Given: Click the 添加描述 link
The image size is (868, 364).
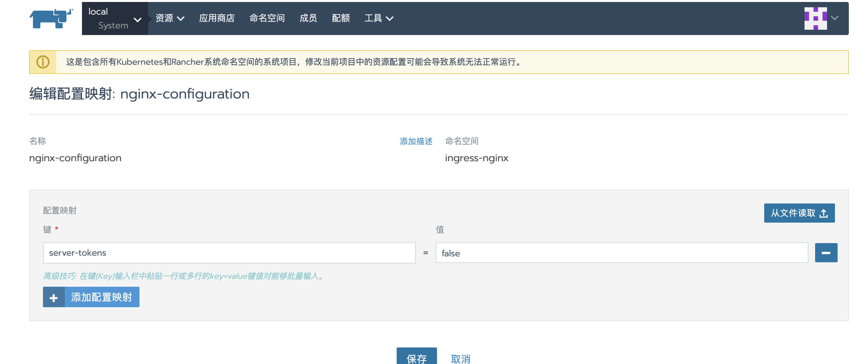Looking at the screenshot, I should (x=416, y=141).
